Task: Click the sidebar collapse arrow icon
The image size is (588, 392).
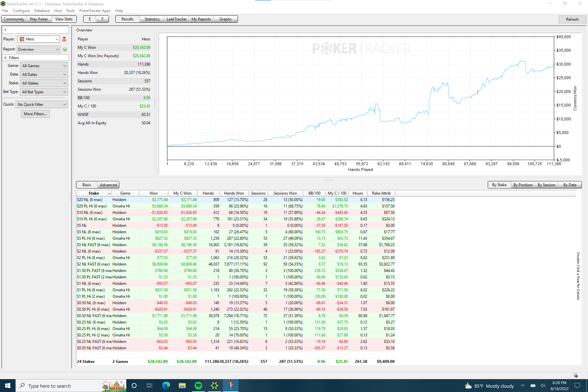Action: 5,29
